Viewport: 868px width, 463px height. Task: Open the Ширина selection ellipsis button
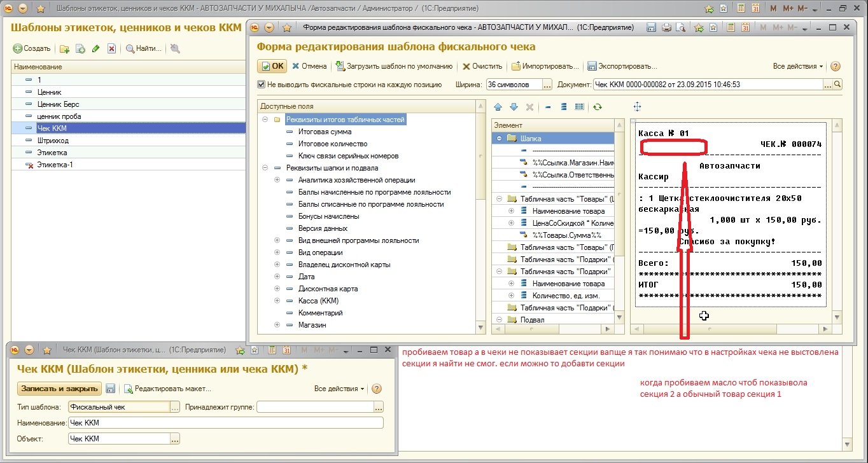(547, 84)
